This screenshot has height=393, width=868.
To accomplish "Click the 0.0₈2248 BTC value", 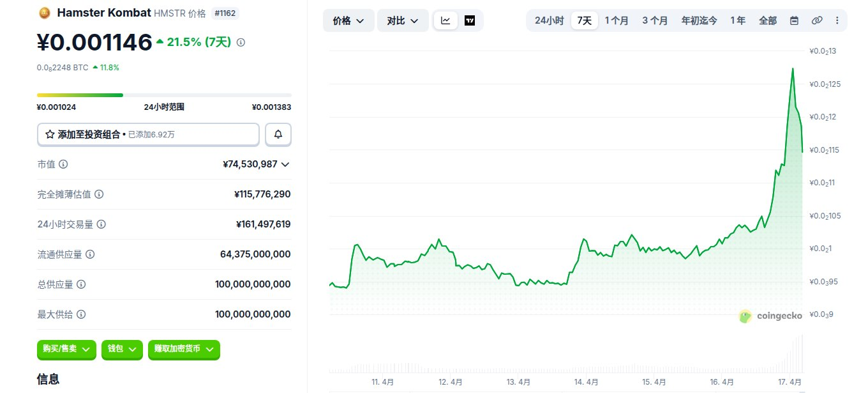I will (x=63, y=67).
